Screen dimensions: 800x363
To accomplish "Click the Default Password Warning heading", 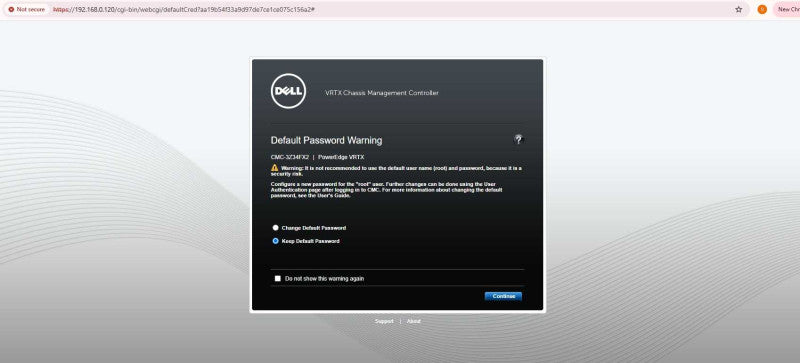I will pos(327,140).
